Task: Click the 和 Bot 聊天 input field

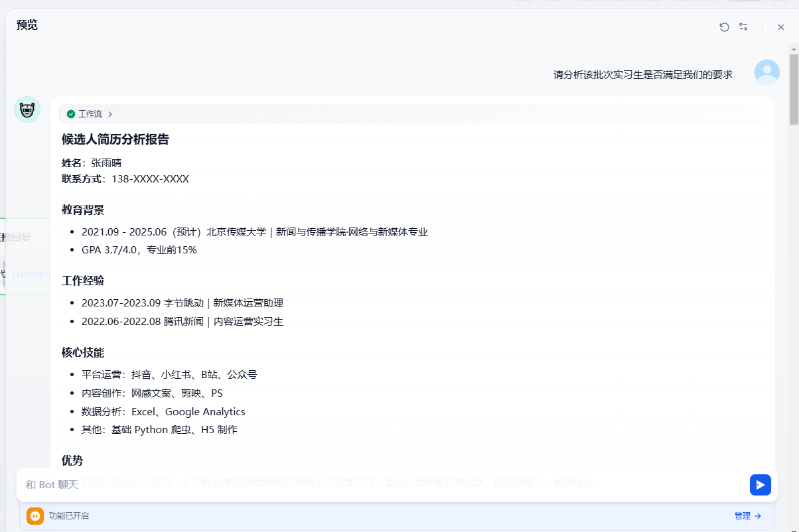Action: coord(378,485)
